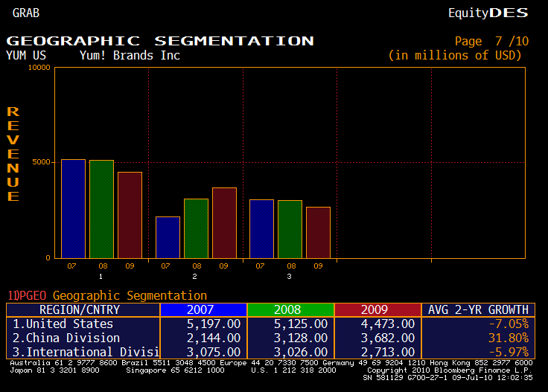The width and height of the screenshot is (548, 392).
Task: Click the United States 2009 revenue bar
Action: click(x=130, y=215)
